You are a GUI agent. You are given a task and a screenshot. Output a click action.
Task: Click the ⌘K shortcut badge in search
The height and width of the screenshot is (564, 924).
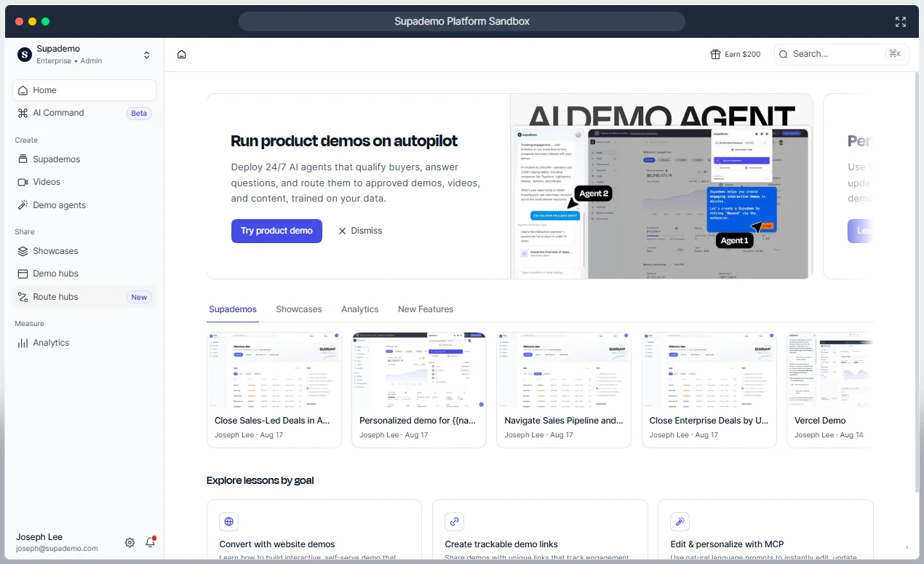894,54
